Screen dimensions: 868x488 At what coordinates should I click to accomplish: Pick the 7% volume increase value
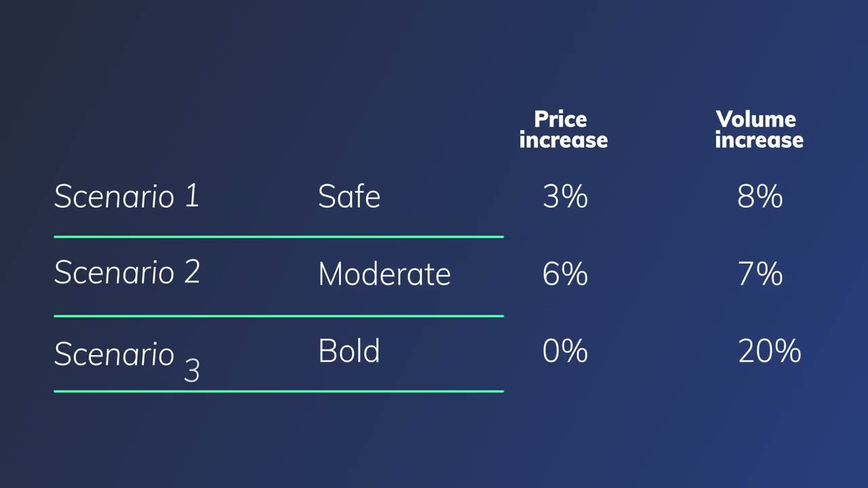[759, 274]
